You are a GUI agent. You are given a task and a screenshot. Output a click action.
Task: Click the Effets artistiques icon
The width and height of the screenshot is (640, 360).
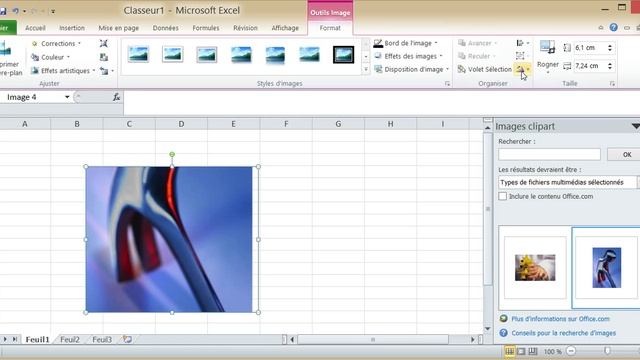[35, 71]
